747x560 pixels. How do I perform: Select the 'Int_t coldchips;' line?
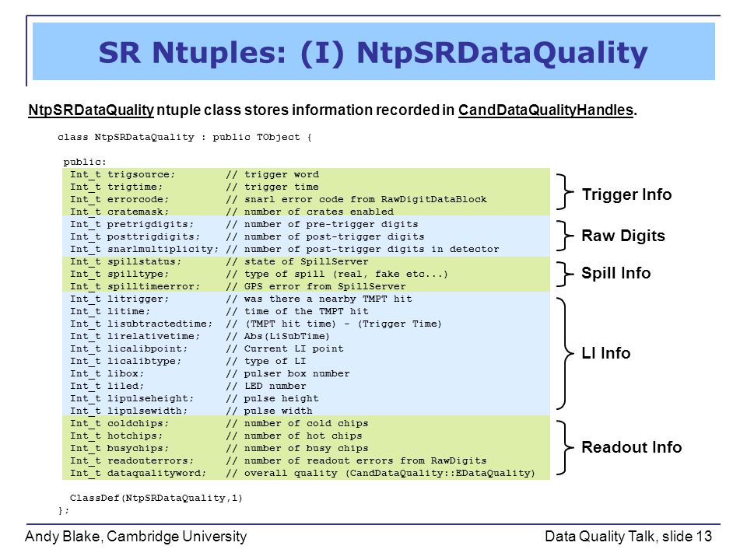point(120,423)
